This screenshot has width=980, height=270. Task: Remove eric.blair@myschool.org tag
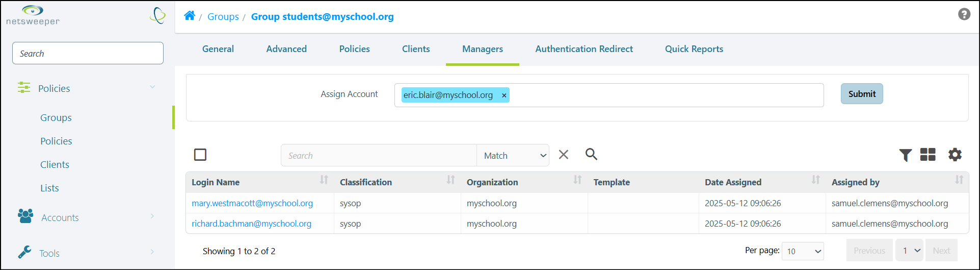tap(504, 95)
